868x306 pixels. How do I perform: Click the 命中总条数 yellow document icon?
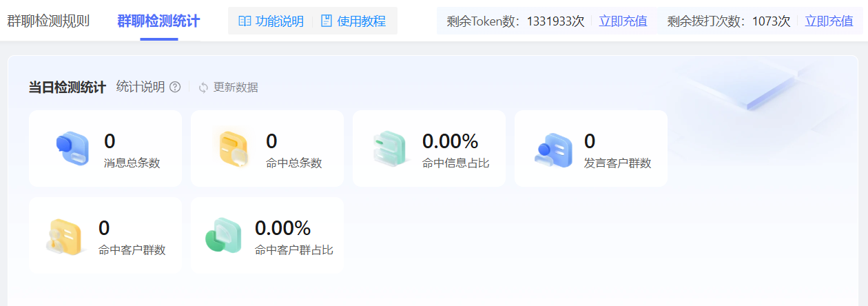(x=234, y=148)
